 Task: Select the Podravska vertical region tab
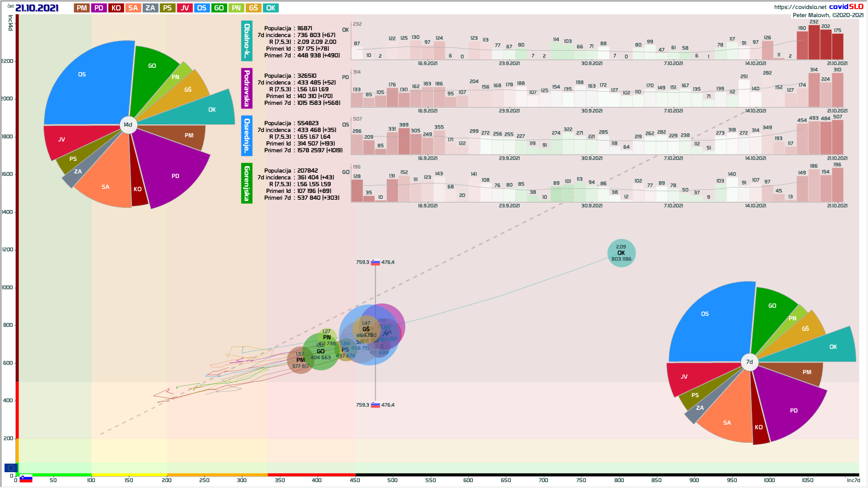point(246,88)
